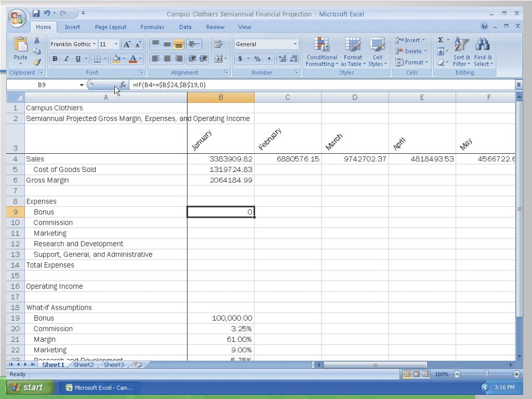Center text horizontally in cell
The width and height of the screenshot is (532, 399).
coord(167,59)
